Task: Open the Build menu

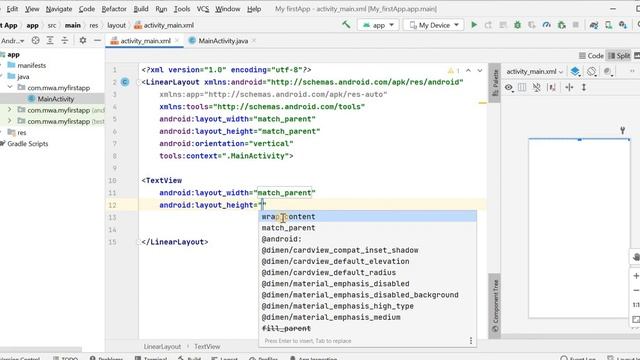Action: pyautogui.click(x=141, y=9)
